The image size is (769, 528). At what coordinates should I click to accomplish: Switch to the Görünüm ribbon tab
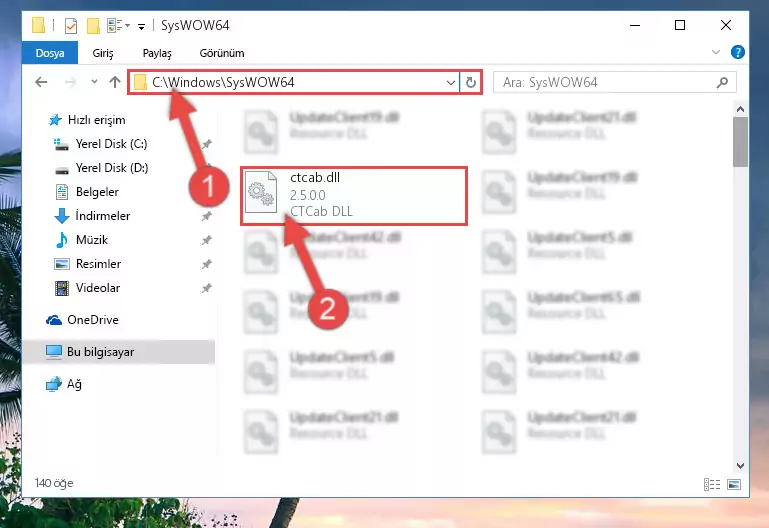[222, 53]
